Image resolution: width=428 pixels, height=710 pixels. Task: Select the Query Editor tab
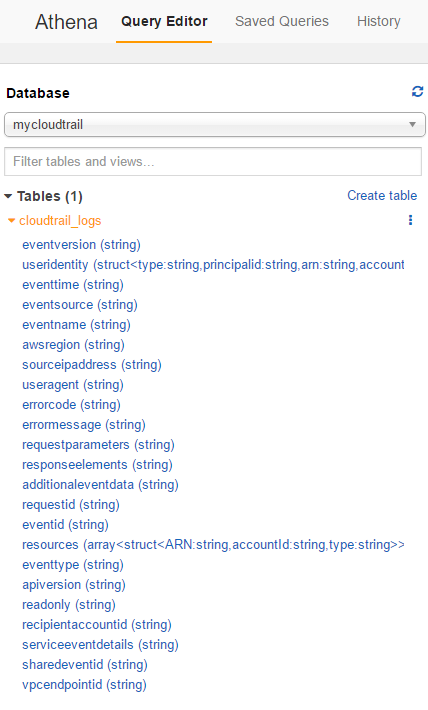164,21
